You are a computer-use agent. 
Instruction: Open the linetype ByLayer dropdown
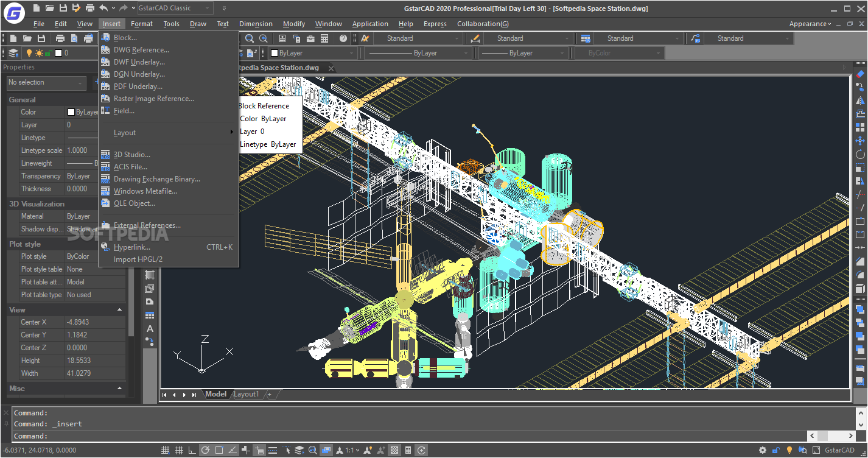tap(419, 53)
